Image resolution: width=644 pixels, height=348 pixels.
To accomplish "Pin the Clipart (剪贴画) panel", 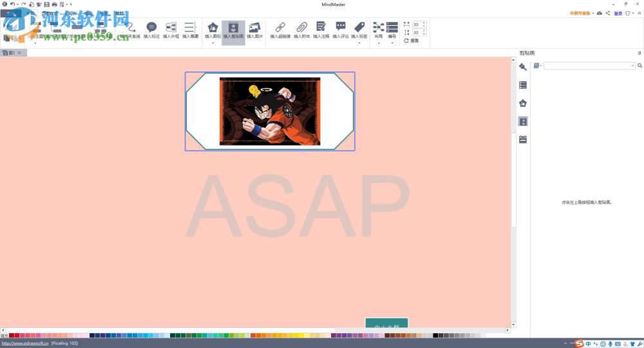I will coord(639,53).
